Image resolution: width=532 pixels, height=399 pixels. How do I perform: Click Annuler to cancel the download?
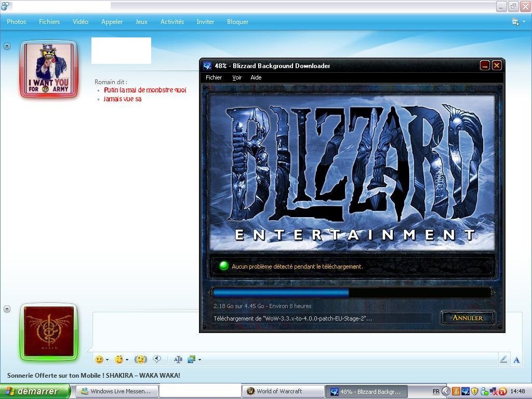[x=468, y=318]
